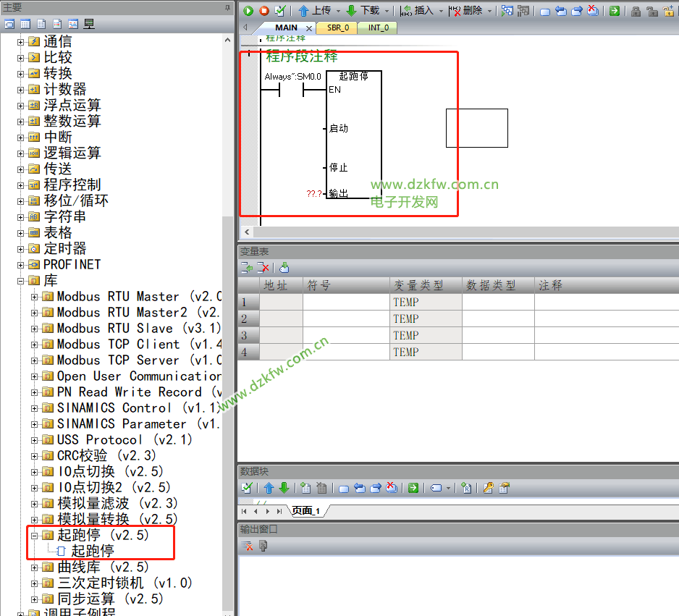
Task: Click the red STOP button in editor toolbar
Action: (264, 11)
